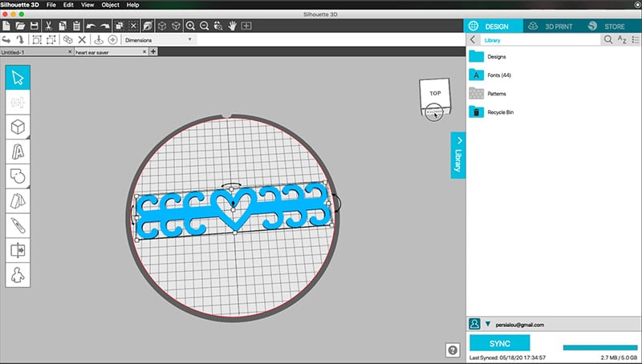Image resolution: width=642 pixels, height=364 pixels.
Task: Select the 2D shapes drawing tool
Action: (18, 176)
